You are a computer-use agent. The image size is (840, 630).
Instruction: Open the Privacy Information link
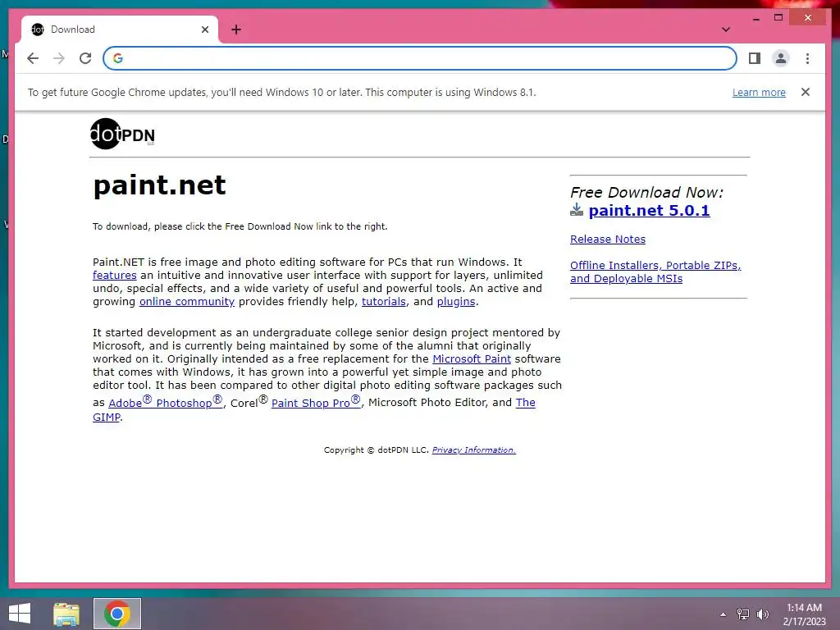473,450
